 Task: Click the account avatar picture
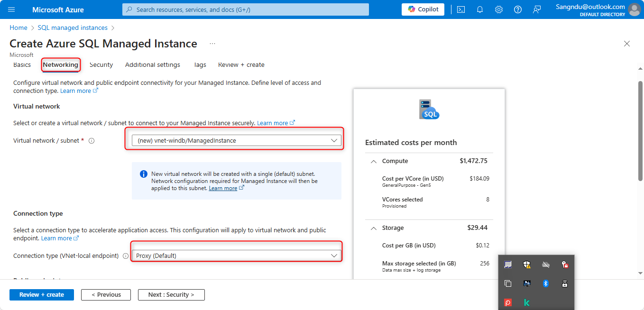tap(634, 9)
